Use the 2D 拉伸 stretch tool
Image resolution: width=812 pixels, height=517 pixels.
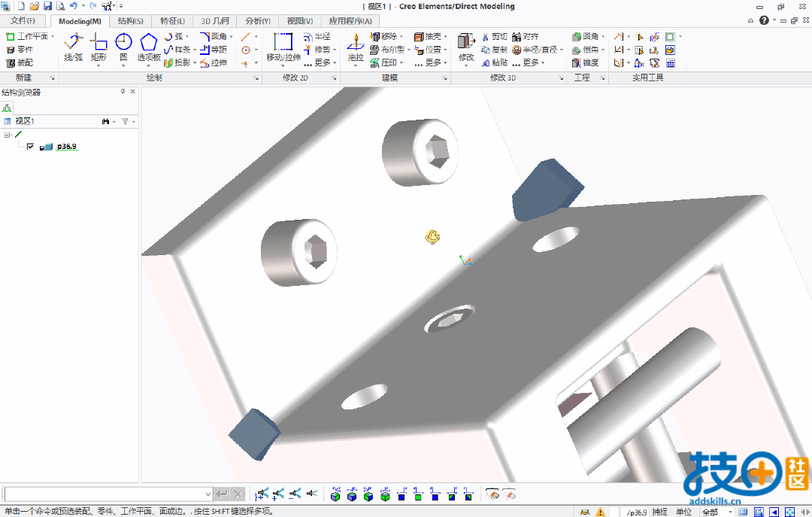[x=214, y=62]
